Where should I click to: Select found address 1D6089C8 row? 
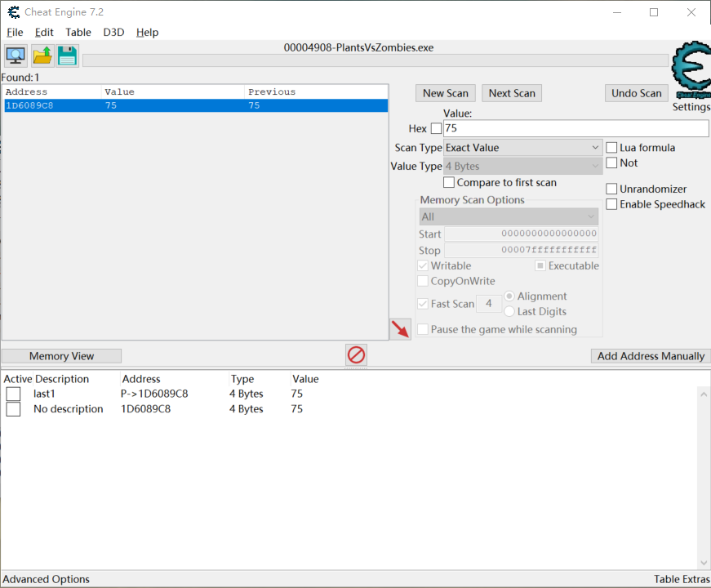[195, 105]
